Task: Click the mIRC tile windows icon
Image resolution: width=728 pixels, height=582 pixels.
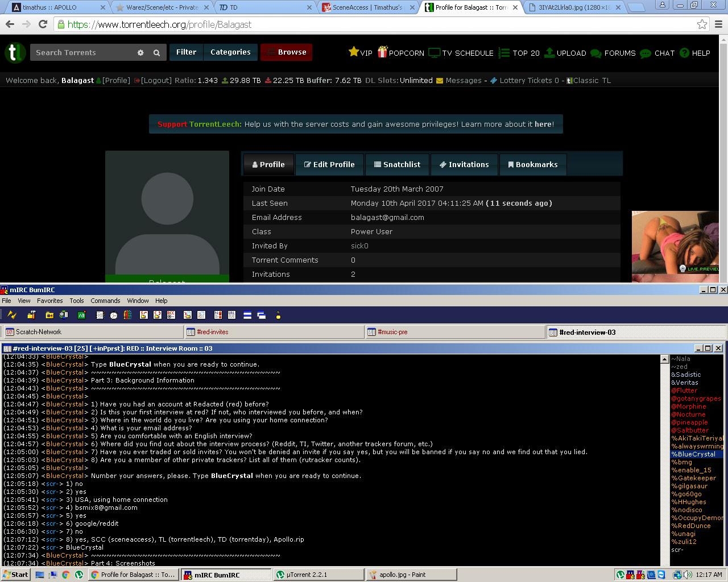Action: (x=247, y=315)
